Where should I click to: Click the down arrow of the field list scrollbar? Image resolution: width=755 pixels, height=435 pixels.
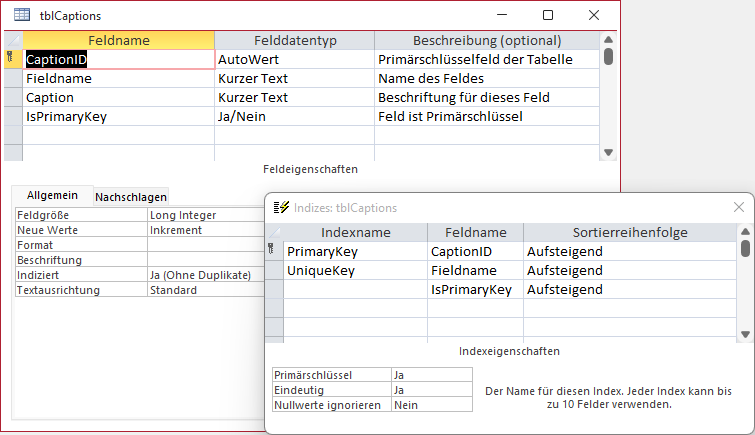pos(608,152)
